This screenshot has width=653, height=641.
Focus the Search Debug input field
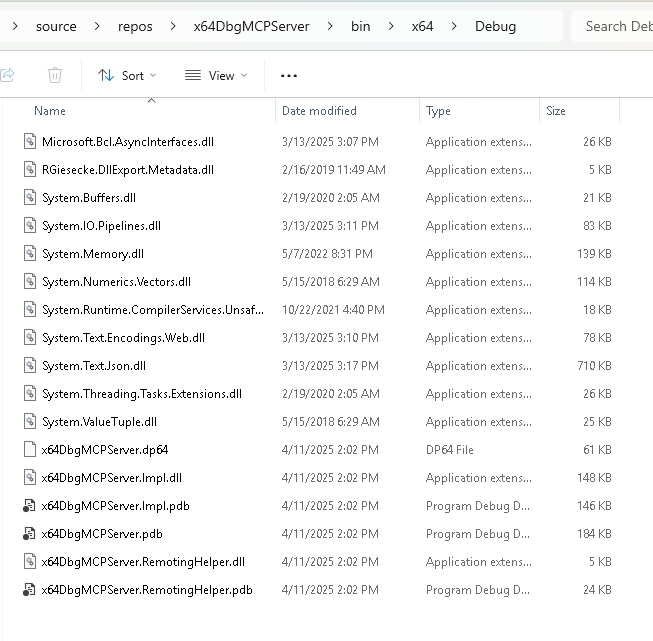click(612, 26)
